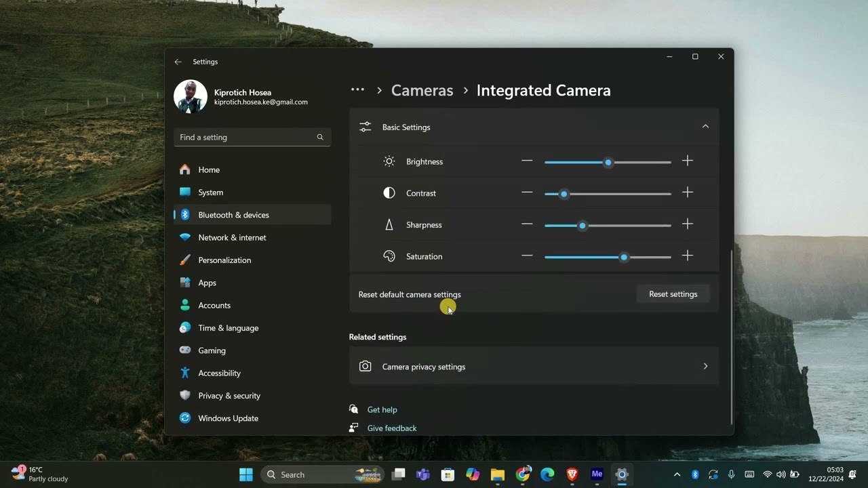Click microphone icon in system tray

coord(731,474)
